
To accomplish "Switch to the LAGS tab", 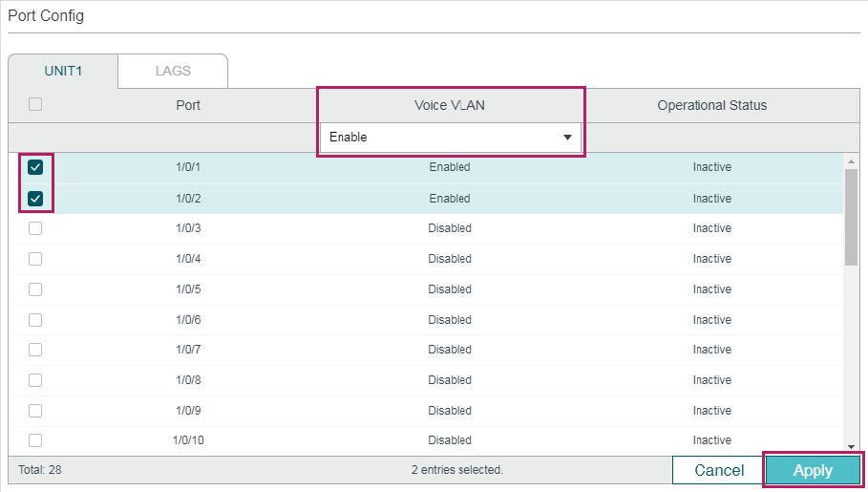I will coord(173,71).
